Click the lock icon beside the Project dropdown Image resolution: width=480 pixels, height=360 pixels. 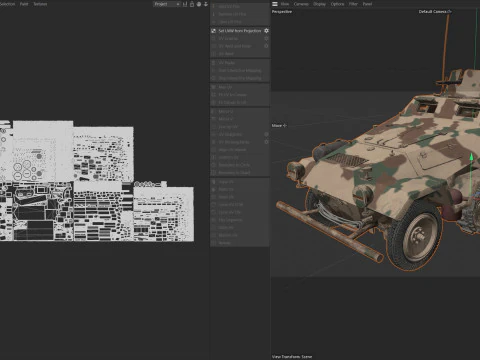192,4
